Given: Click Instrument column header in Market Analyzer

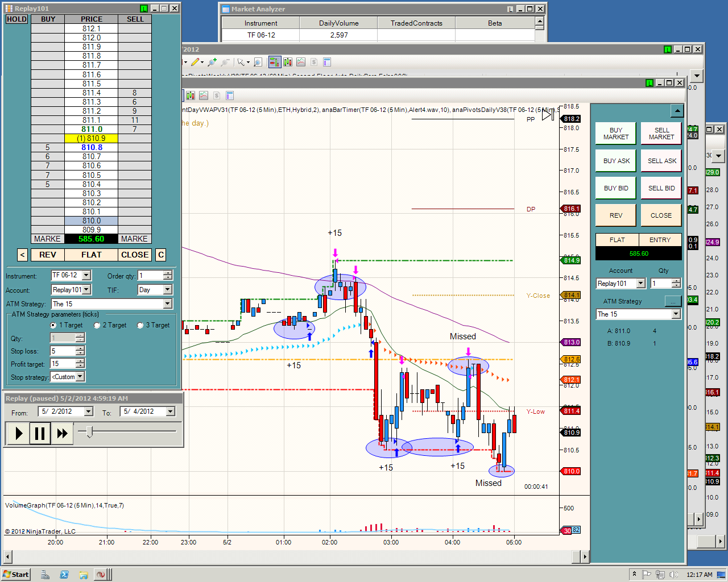Looking at the screenshot, I should click(x=260, y=23).
